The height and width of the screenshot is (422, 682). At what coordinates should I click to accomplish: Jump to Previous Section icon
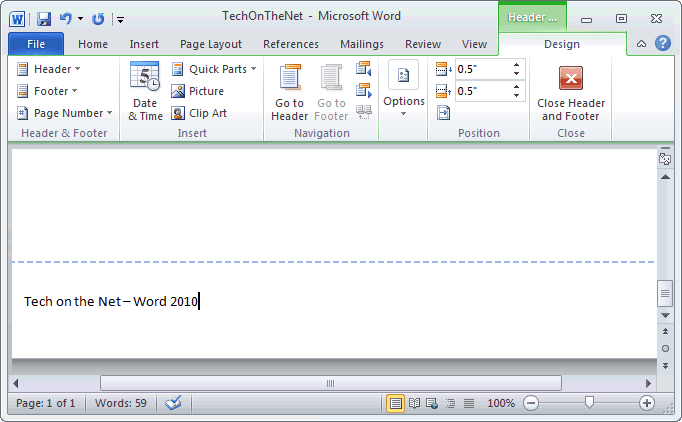click(364, 69)
